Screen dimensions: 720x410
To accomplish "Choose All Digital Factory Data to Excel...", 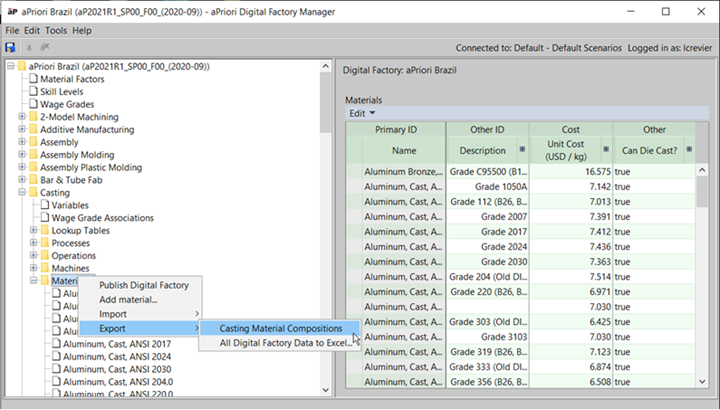I will [279, 343].
